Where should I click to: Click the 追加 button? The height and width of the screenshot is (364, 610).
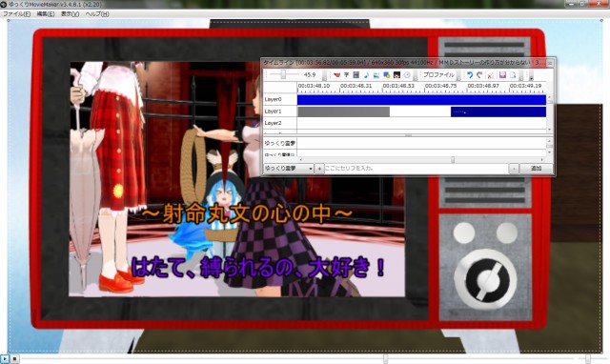click(x=536, y=169)
